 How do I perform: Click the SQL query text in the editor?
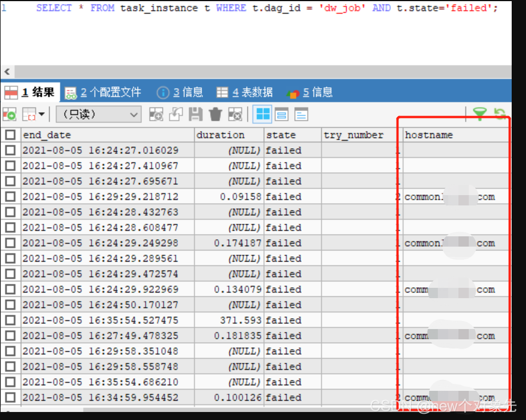coord(267,7)
